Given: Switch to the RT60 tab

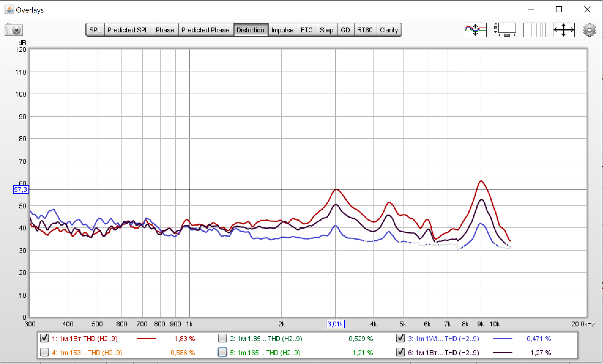Looking at the screenshot, I should tap(365, 30).
